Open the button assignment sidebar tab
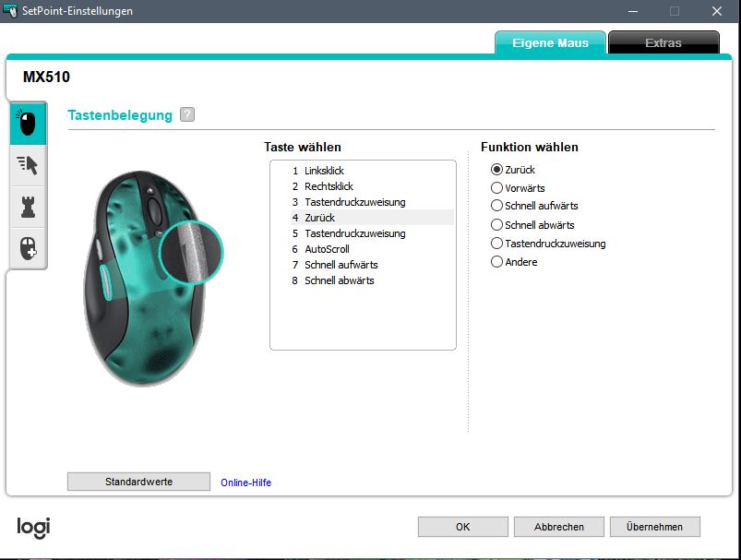The width and height of the screenshot is (741, 560). tap(28, 124)
